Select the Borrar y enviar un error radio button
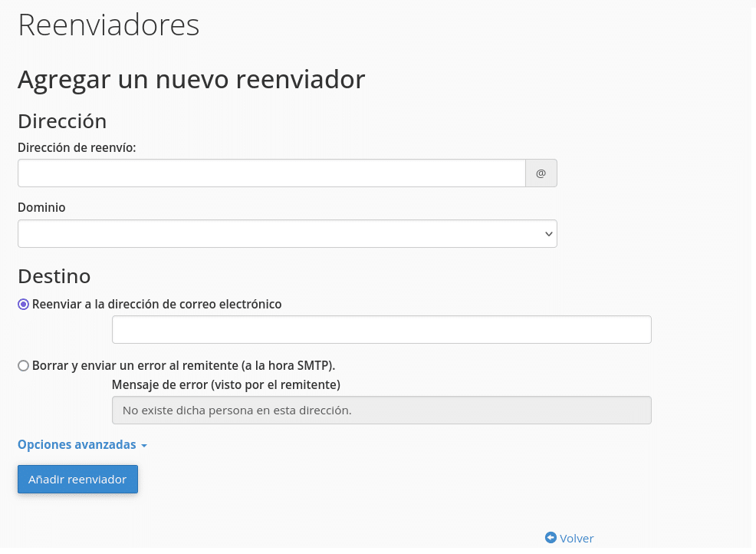This screenshot has height=554, width=756. pyautogui.click(x=23, y=366)
